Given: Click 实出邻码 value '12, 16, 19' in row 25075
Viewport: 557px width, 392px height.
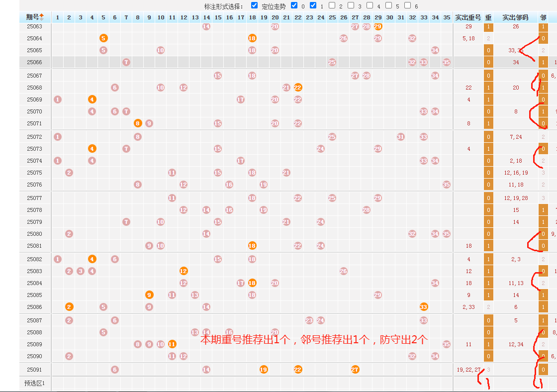Looking at the screenshot, I should point(516,173).
